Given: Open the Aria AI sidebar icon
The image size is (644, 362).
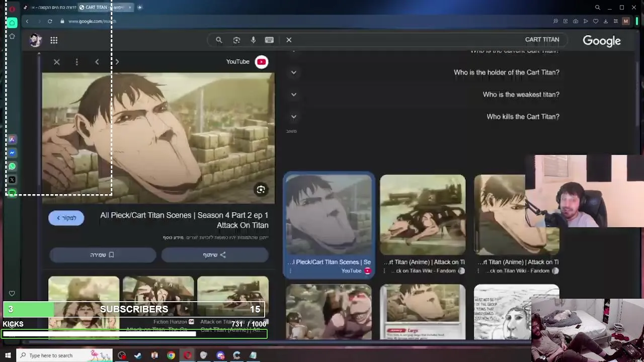Looking at the screenshot, I should point(12,139).
